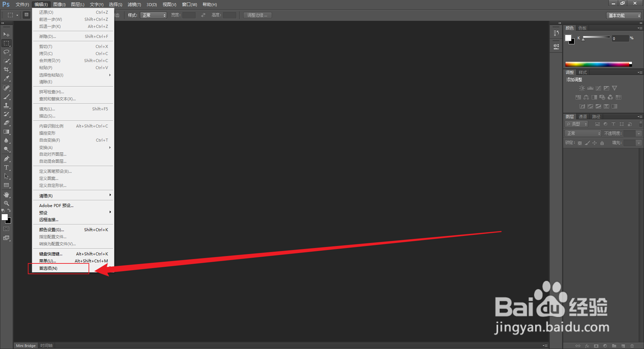Toggle lock all

coord(602,143)
